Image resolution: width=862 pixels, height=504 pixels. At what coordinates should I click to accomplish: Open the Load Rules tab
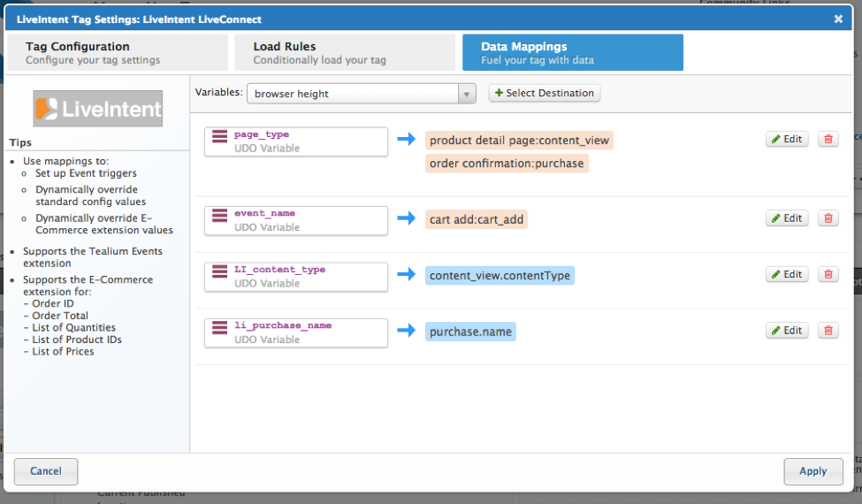click(345, 53)
